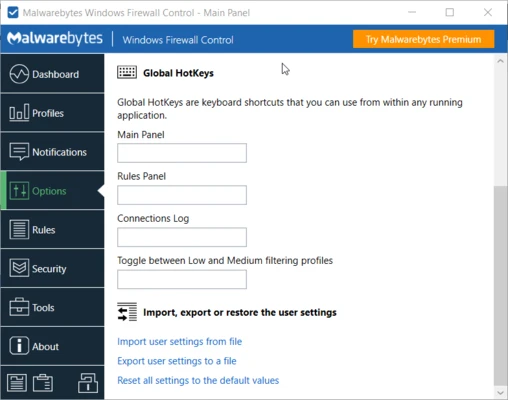Click the app checkmark icon in title bar
The width and height of the screenshot is (508, 400).
(13, 13)
